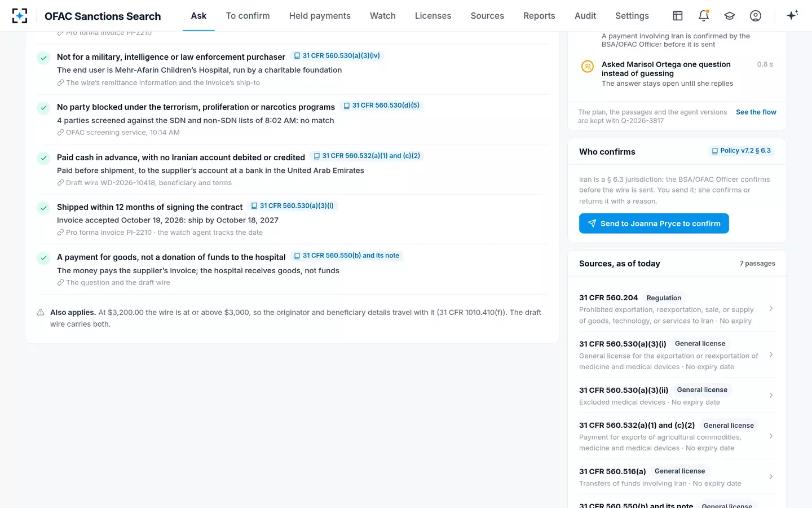This screenshot has width=812, height=508.
Task: Click the Asked Marisol Ortega people icon
Action: [588, 67]
